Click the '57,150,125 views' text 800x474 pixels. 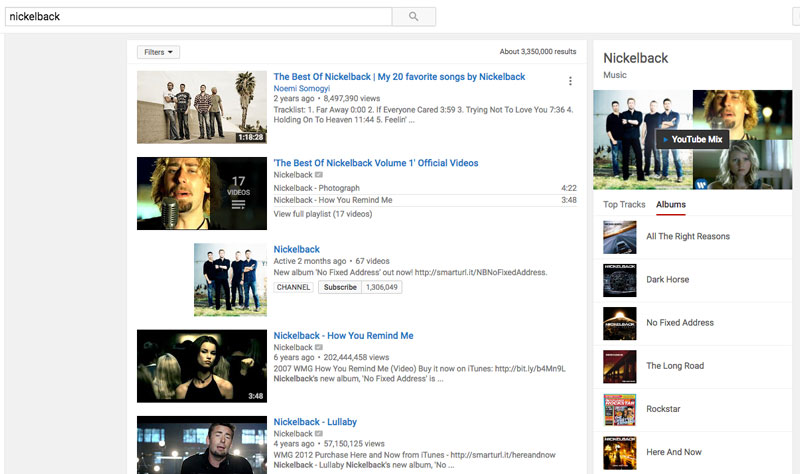[354, 443]
